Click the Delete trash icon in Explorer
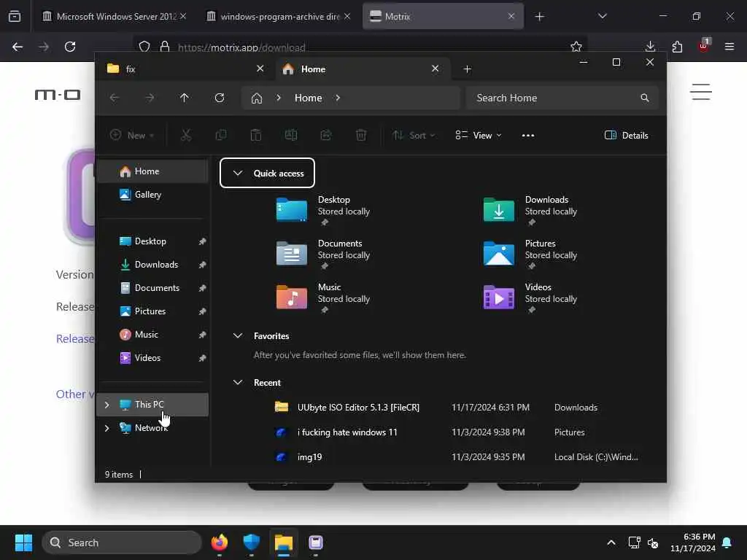The image size is (747, 560). (361, 136)
